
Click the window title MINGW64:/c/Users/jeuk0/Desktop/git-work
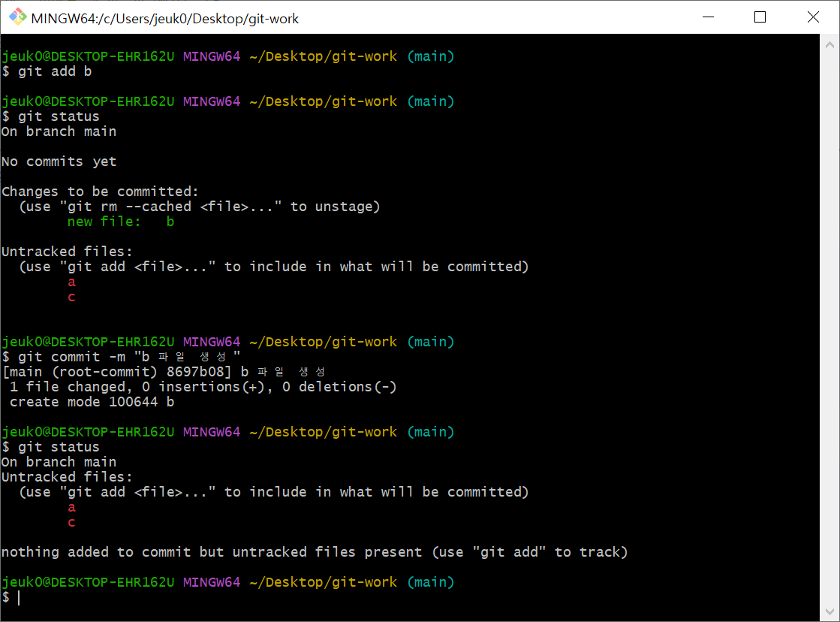(165, 19)
